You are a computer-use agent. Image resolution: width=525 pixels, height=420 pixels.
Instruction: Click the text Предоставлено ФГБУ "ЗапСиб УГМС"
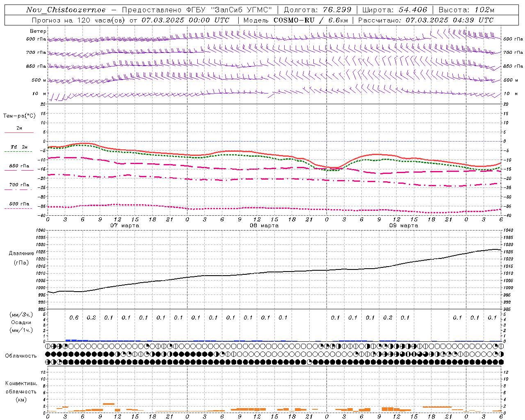point(197,10)
